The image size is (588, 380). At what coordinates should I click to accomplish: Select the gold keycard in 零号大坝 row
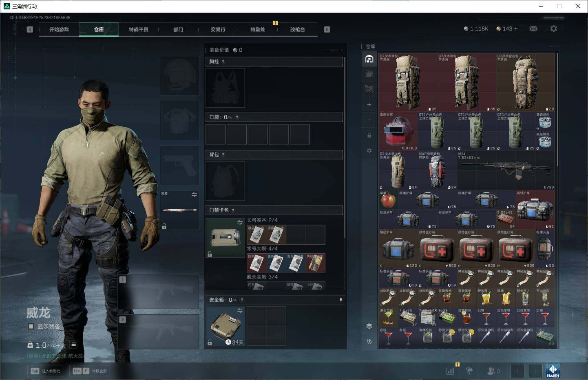tap(315, 263)
